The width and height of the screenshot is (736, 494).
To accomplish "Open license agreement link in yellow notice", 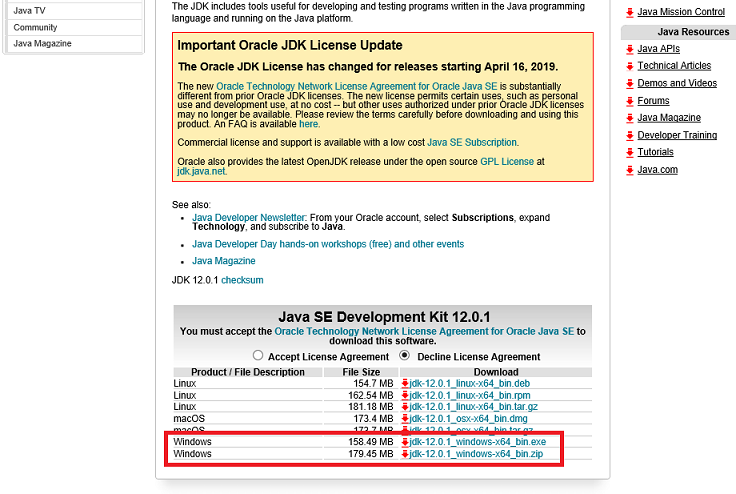I will click(x=357, y=86).
